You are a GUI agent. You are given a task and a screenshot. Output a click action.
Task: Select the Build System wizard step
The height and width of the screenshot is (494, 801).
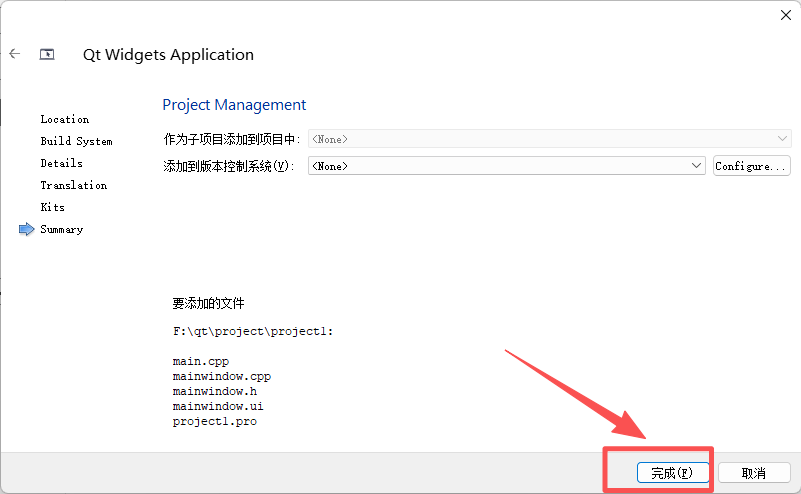tap(77, 141)
